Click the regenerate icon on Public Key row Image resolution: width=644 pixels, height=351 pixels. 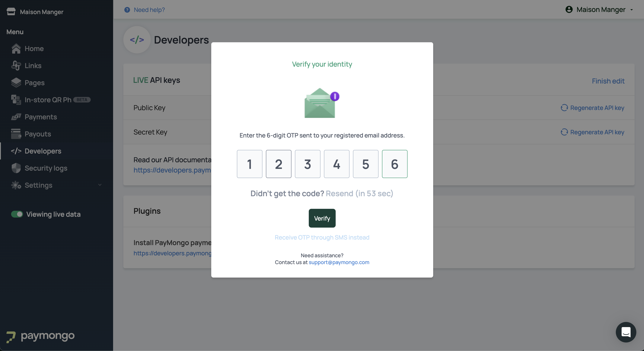(x=564, y=108)
